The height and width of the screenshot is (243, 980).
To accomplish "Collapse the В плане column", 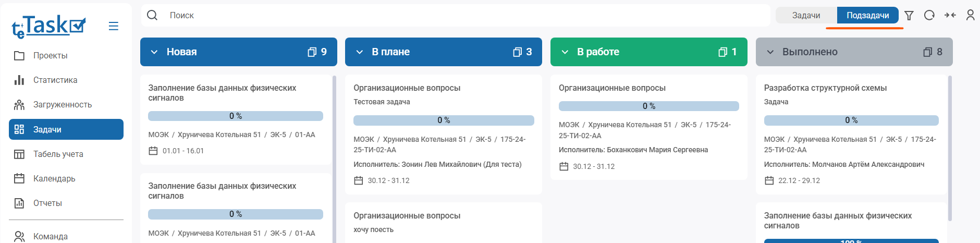I will (x=359, y=52).
